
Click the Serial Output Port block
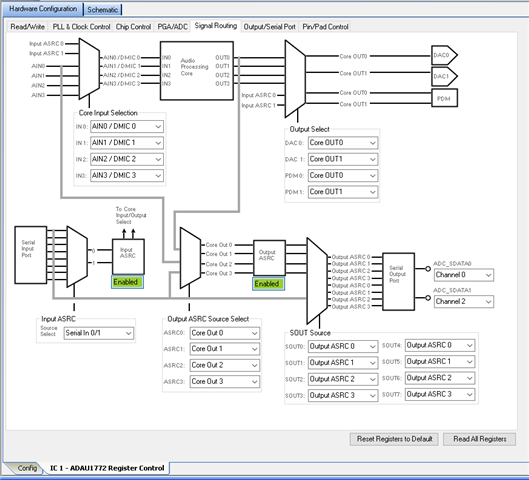tap(398, 281)
